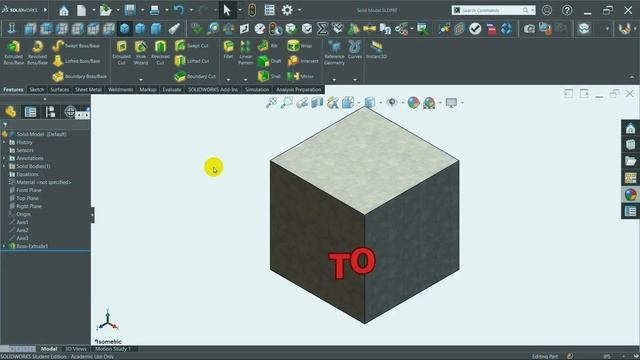Image resolution: width=640 pixels, height=360 pixels.
Task: Open the PropertyManager tab
Action: (x=31, y=111)
